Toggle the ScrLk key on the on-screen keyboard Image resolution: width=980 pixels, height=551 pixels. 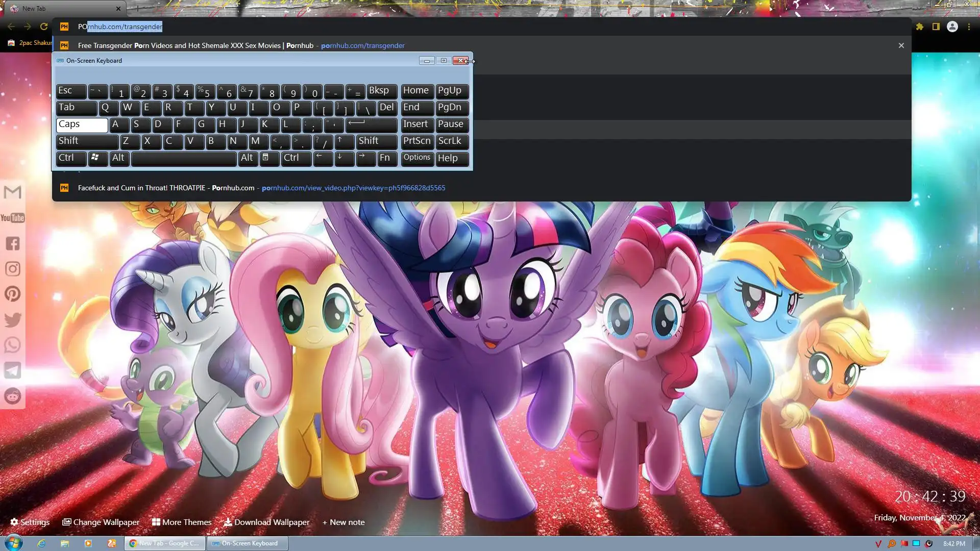[452, 141]
